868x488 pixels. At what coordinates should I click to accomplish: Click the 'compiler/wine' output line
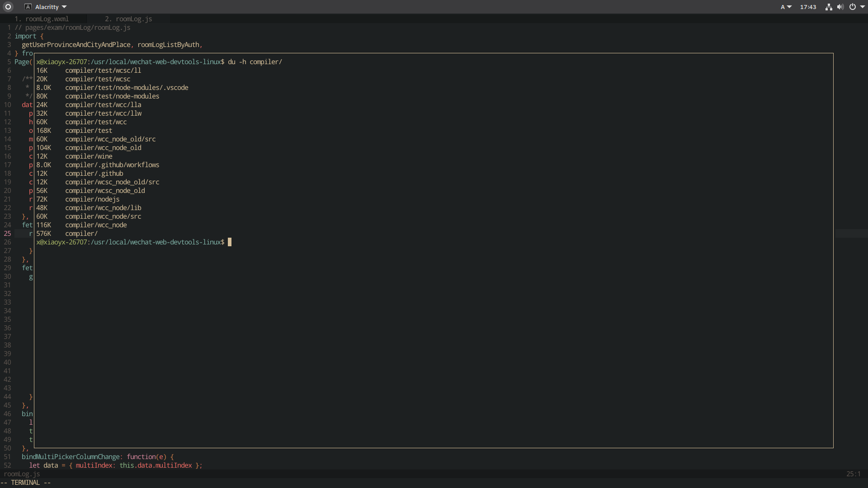click(89, 156)
